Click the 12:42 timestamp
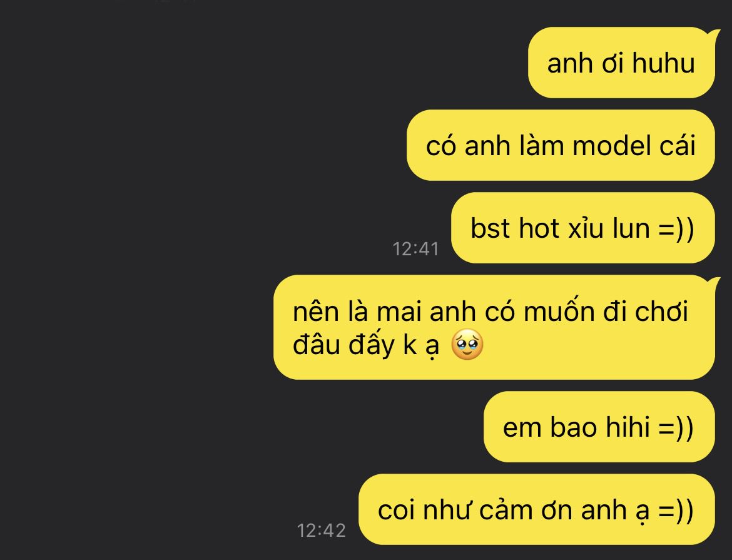This screenshot has height=560, width=732. [321, 531]
